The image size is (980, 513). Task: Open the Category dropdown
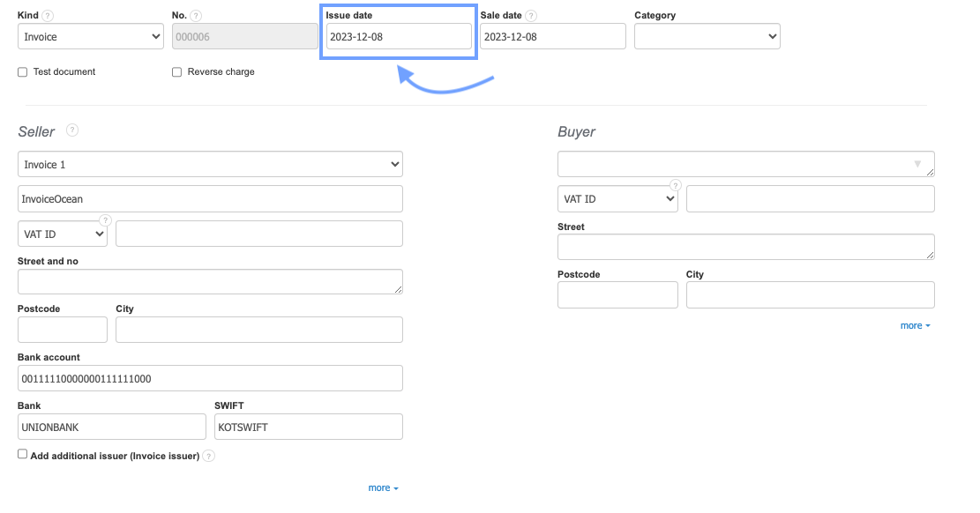[707, 36]
